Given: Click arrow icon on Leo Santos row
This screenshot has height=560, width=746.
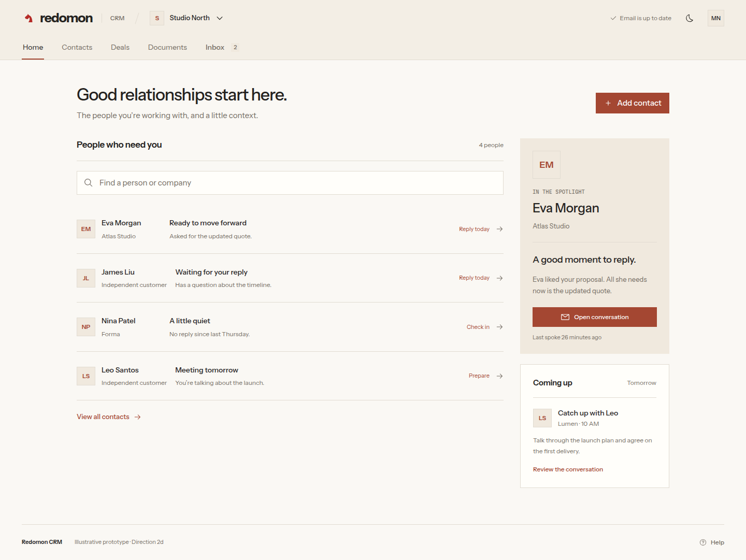Looking at the screenshot, I should [x=499, y=376].
